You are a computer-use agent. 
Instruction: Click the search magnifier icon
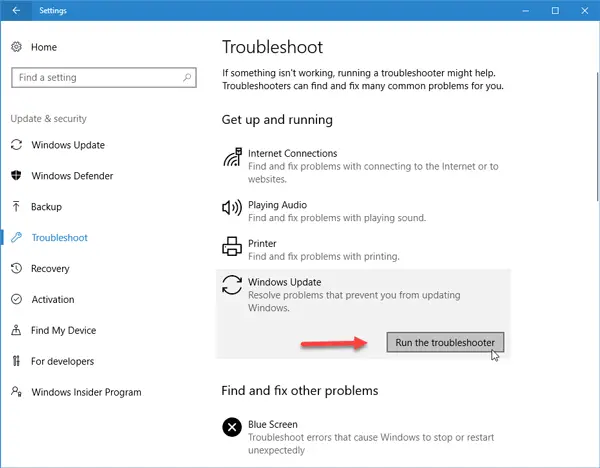pos(187,77)
